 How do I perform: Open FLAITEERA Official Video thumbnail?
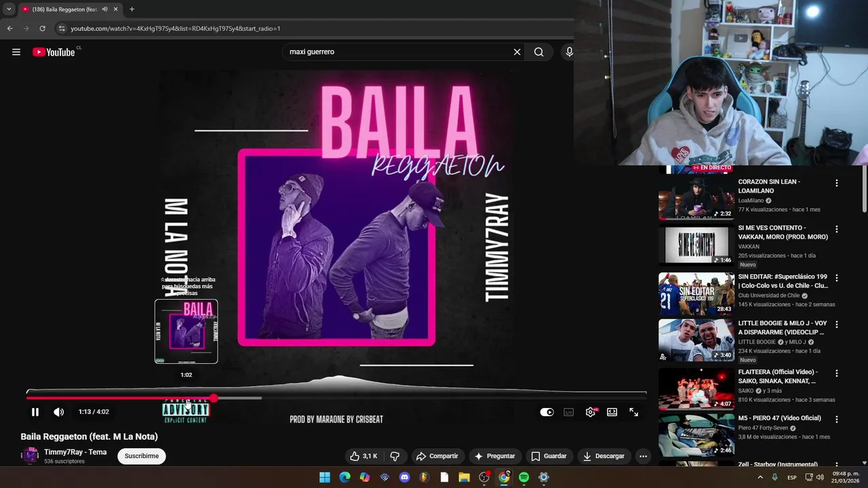point(696,389)
